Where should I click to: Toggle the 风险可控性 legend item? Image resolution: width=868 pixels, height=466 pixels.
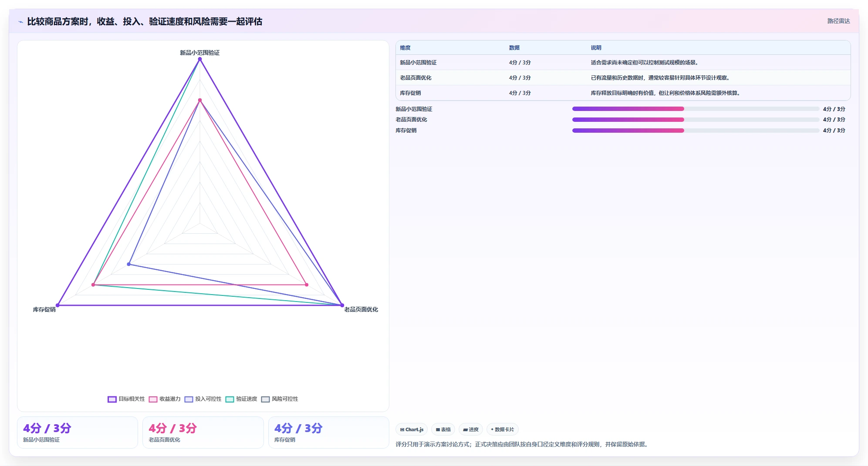tap(280, 399)
